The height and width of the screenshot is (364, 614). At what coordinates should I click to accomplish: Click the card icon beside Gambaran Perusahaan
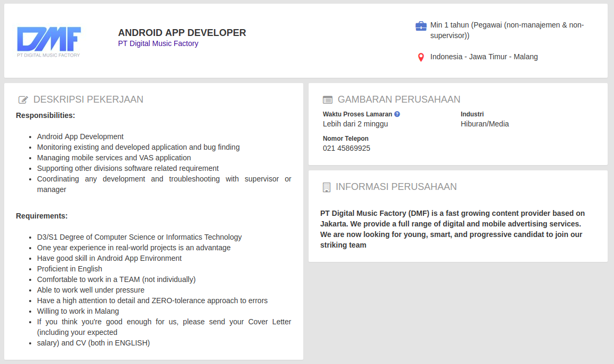click(328, 100)
